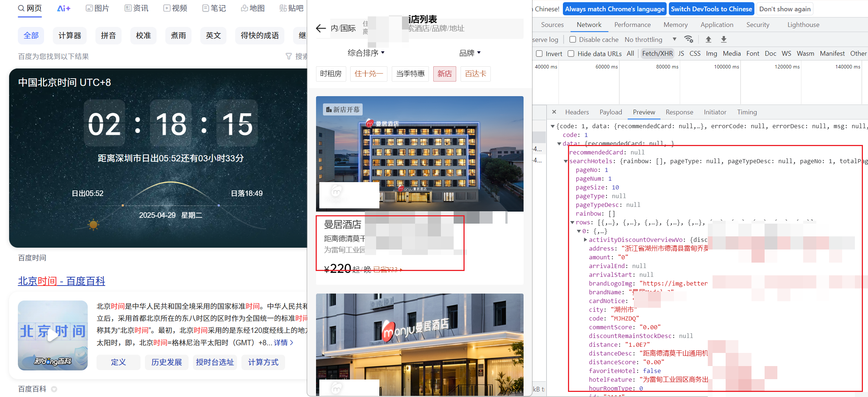Screen dimensions: 868x397
Task: Check the Invert filter checkbox
Action: click(x=539, y=54)
